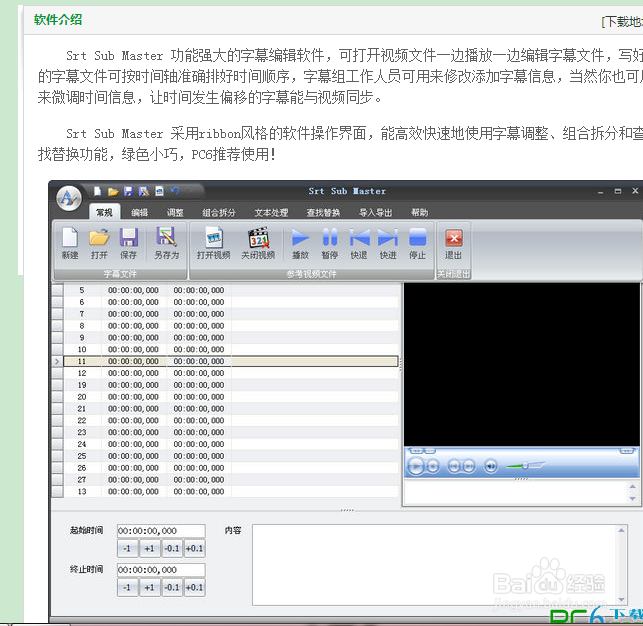Click save-as icon in title bar quick access
Screen dimensions: 643x626
click(144, 191)
